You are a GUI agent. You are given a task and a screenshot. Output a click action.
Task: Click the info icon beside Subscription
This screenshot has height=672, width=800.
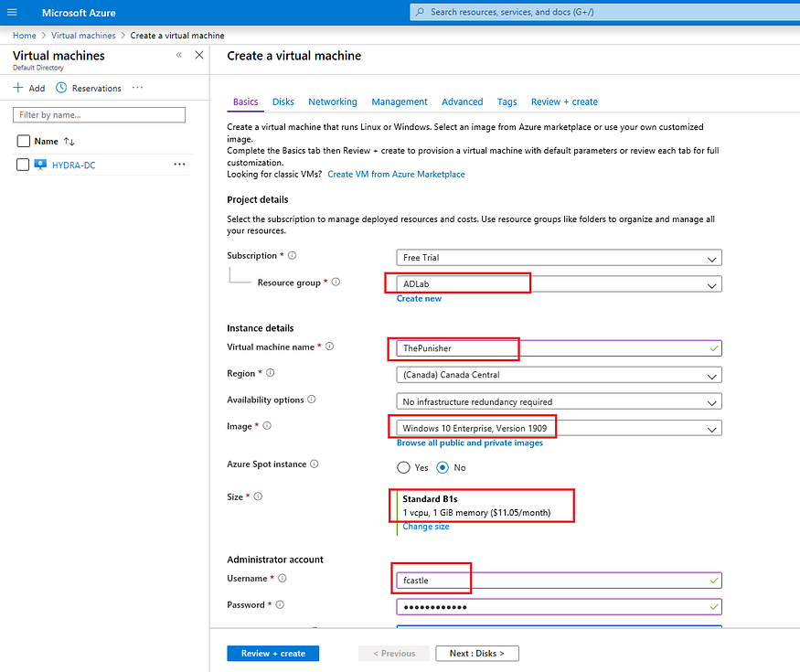[x=292, y=255]
